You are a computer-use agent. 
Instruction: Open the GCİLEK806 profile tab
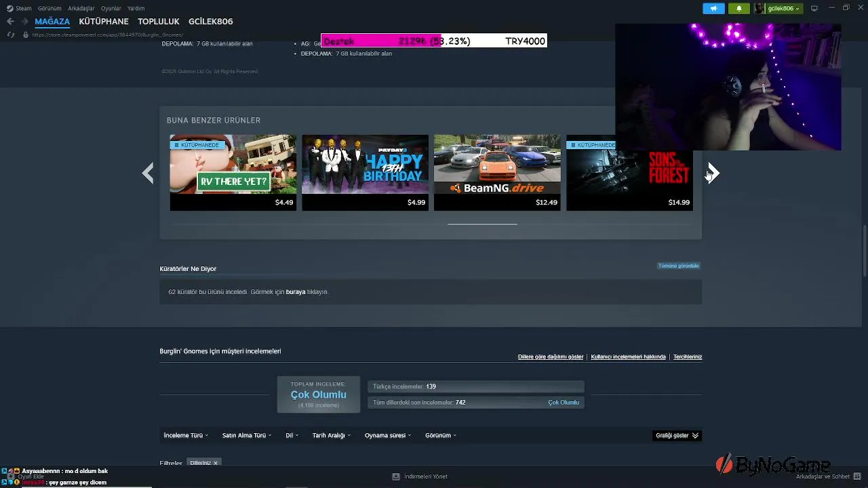211,22
